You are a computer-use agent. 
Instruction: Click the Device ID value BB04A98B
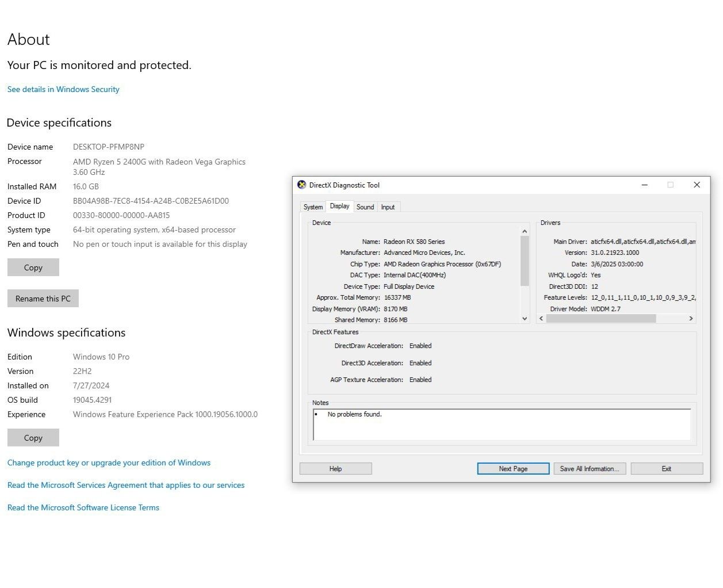click(x=151, y=201)
